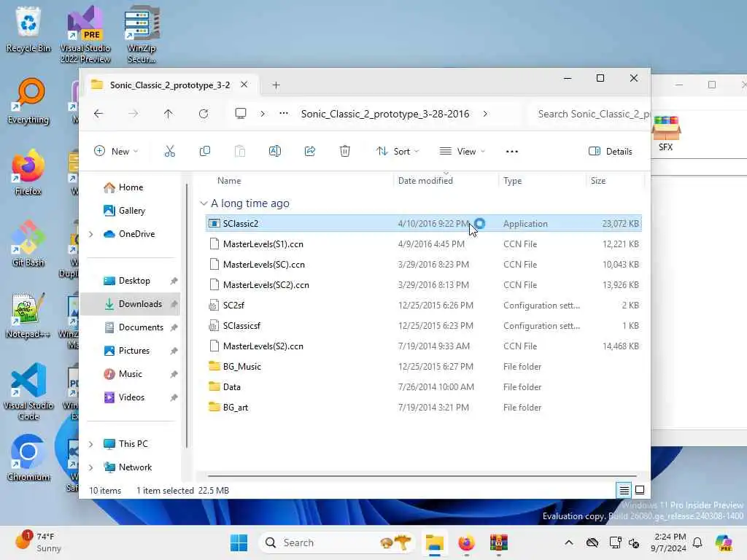
Task: Click the Rename icon in toolbar
Action: pos(275,152)
